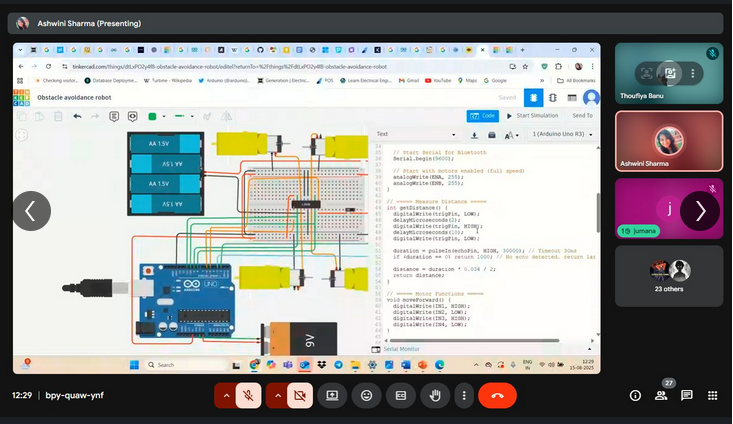The image size is (733, 424).
Task: Open the Notes tool icon
Action: pyautogui.click(x=114, y=116)
